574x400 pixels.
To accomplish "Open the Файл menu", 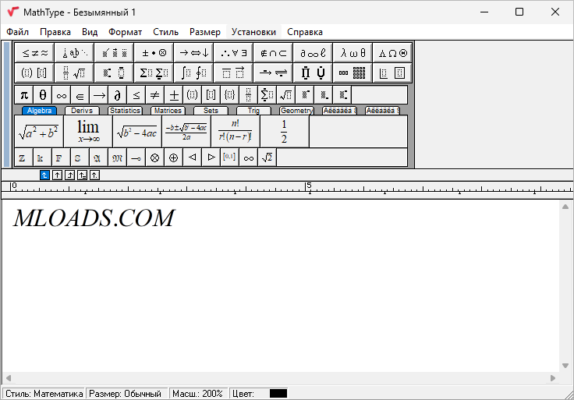I will coord(18,32).
